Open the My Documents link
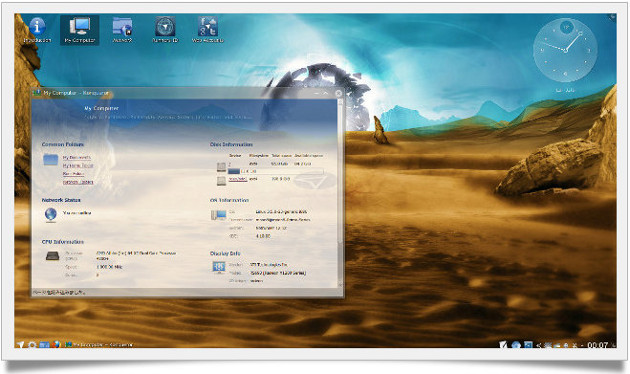 [77, 157]
